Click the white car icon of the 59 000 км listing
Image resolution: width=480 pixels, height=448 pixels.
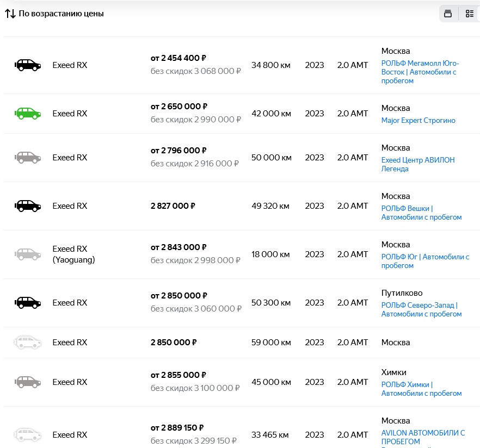pyautogui.click(x=27, y=343)
